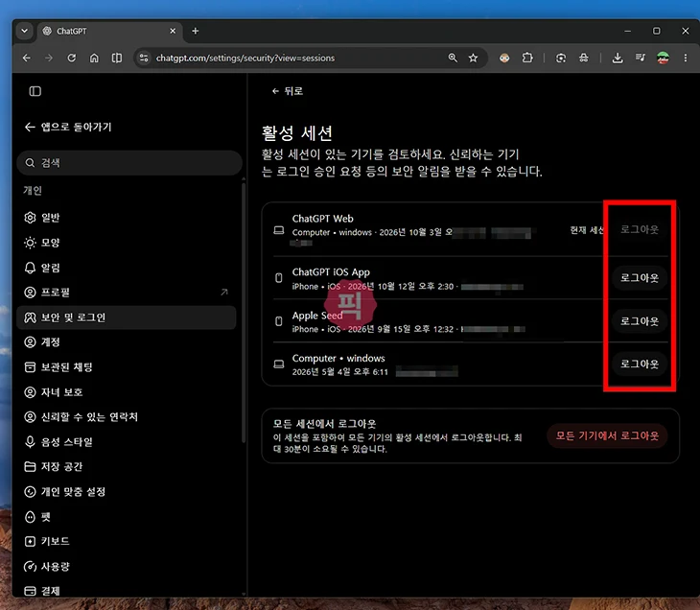The width and height of the screenshot is (700, 610).
Task: Click the browser home icon
Action: (94, 59)
